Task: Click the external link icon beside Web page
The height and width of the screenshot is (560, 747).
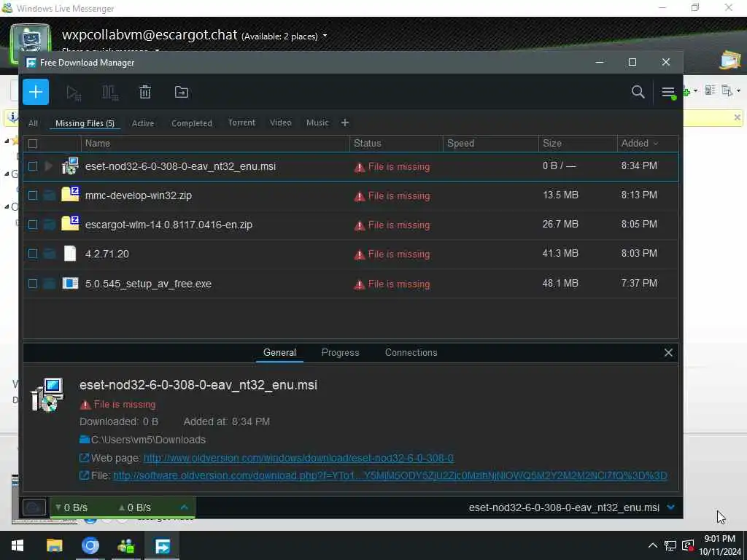Action: pyautogui.click(x=85, y=458)
